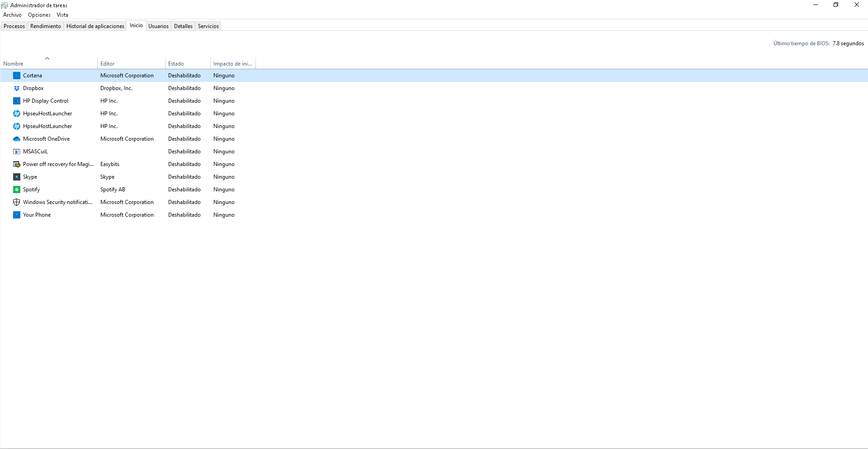The width and height of the screenshot is (868, 451).
Task: Click Deshabilitado status in the Skype row
Action: (x=184, y=177)
